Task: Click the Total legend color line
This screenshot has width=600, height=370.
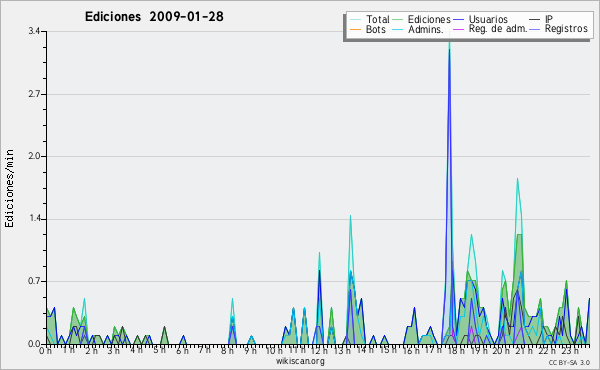Action: (355, 20)
